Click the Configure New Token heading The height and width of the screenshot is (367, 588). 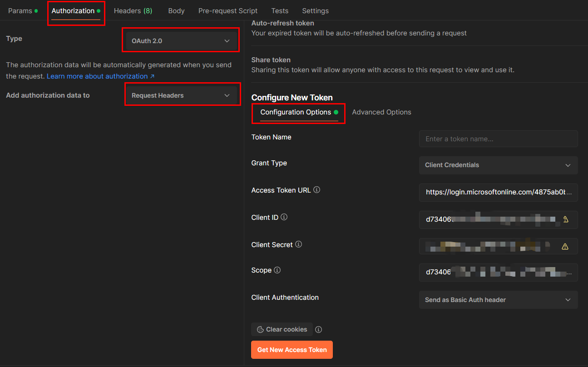tap(292, 98)
